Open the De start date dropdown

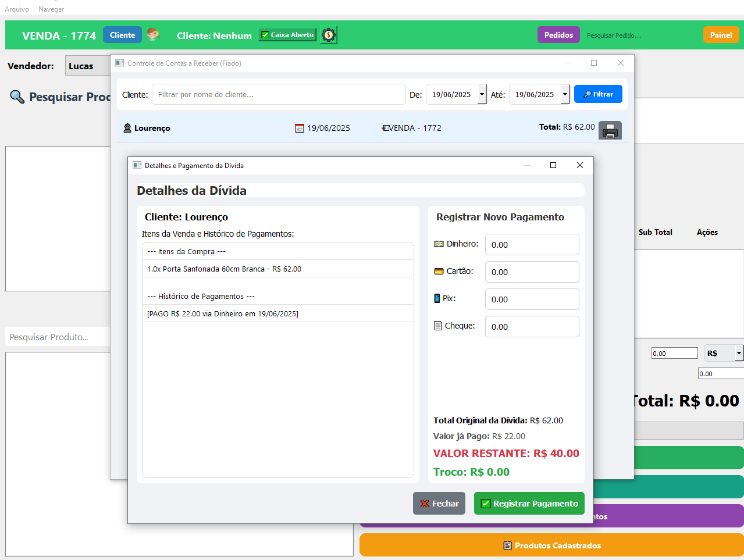[x=482, y=94]
